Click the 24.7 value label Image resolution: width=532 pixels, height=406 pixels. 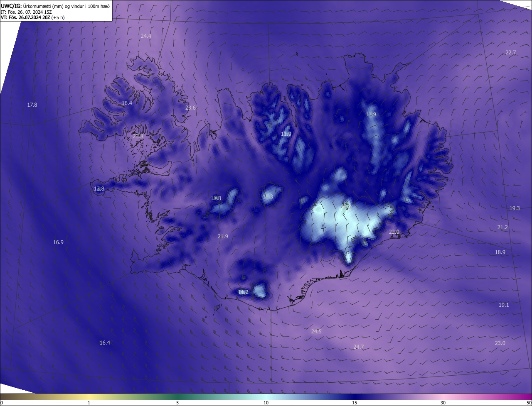point(358,347)
